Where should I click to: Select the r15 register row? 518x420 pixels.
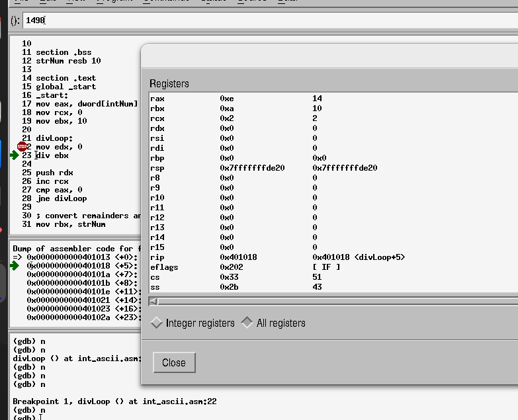click(x=333, y=247)
